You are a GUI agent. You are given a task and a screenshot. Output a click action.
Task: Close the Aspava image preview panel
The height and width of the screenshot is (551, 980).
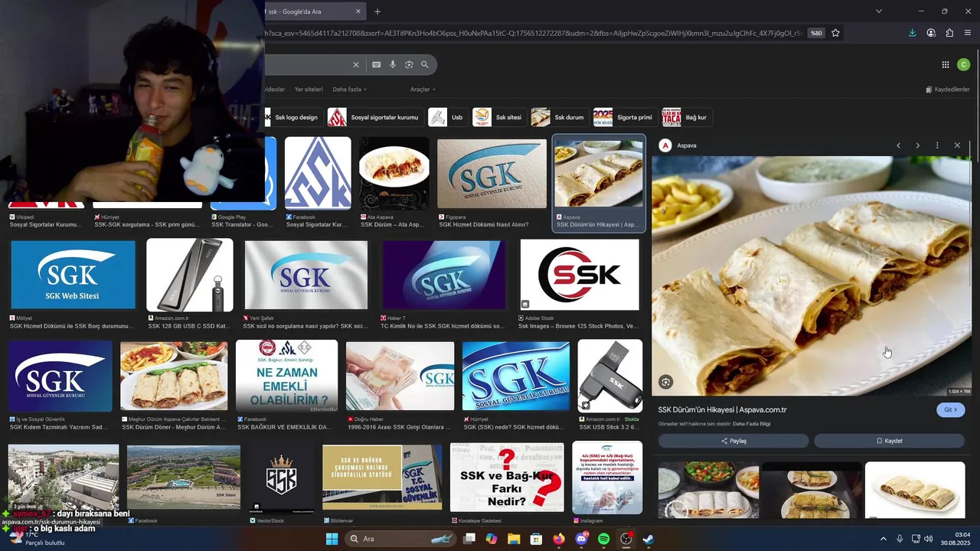[x=957, y=145]
